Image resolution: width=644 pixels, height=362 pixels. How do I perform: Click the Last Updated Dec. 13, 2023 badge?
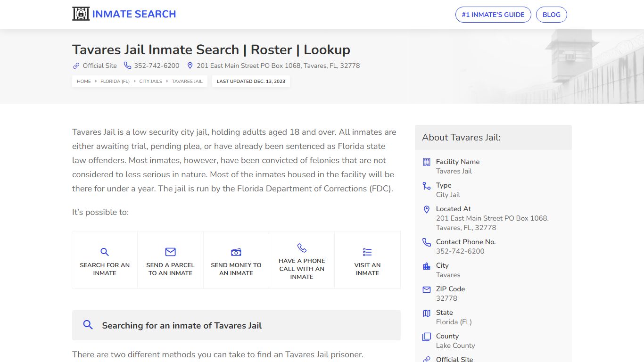pyautogui.click(x=251, y=81)
